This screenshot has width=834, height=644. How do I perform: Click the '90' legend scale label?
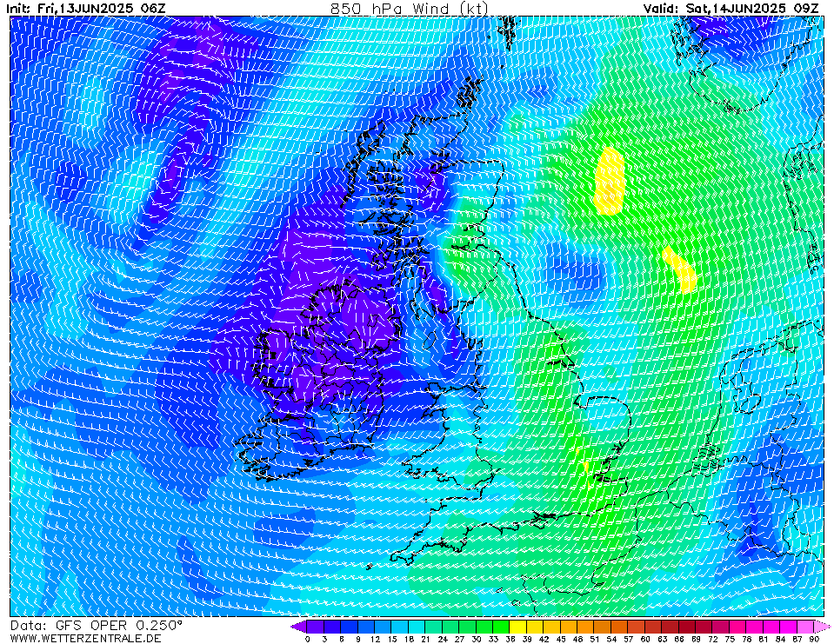point(814,639)
